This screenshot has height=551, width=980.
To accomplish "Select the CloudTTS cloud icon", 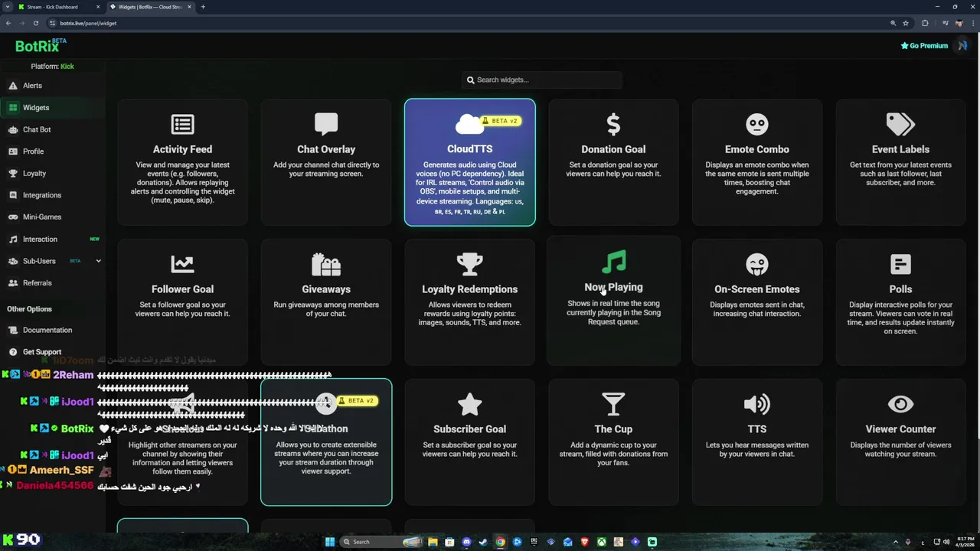I will (x=469, y=124).
